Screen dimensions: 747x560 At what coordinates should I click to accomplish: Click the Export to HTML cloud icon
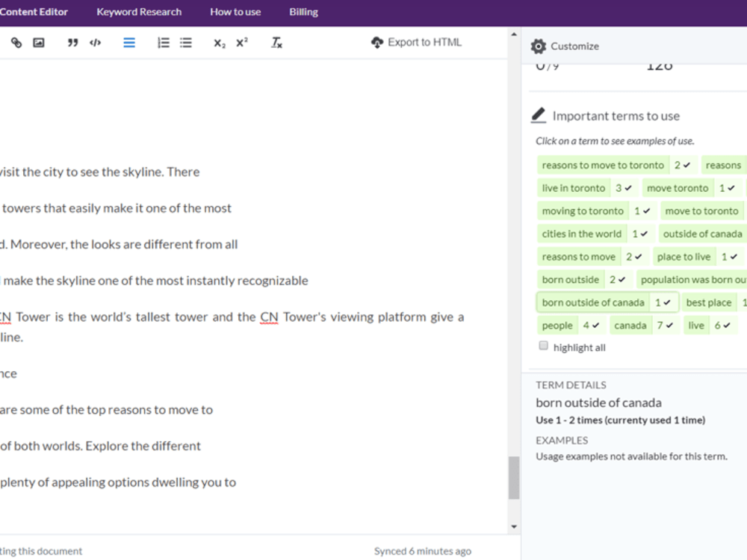pyautogui.click(x=376, y=43)
